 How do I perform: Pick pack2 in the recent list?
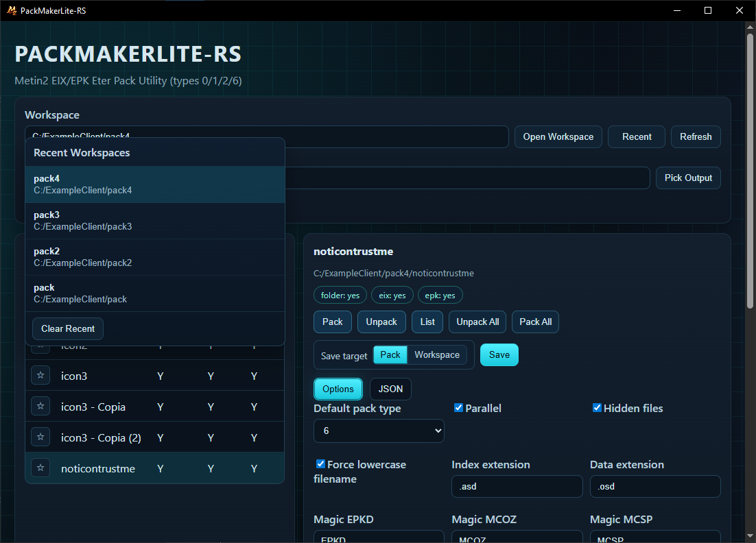pos(155,257)
